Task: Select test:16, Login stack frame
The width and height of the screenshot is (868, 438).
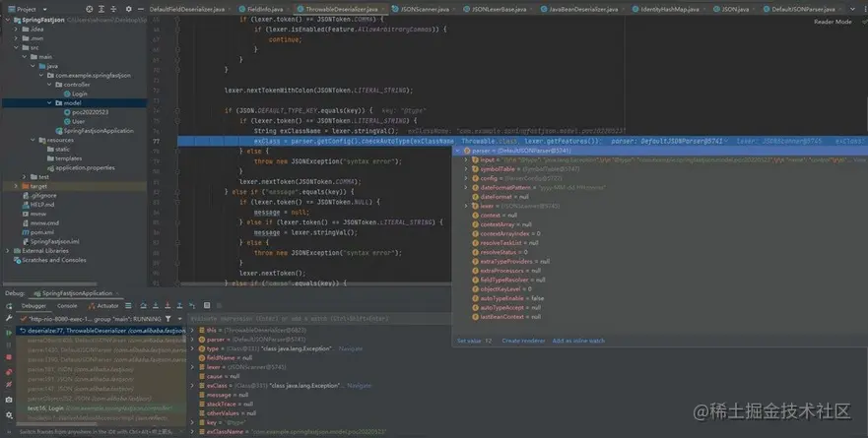Action: pyautogui.click(x=100, y=408)
